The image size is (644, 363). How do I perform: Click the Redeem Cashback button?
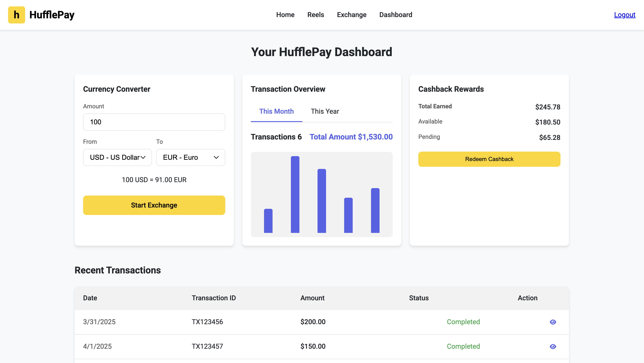pos(489,159)
